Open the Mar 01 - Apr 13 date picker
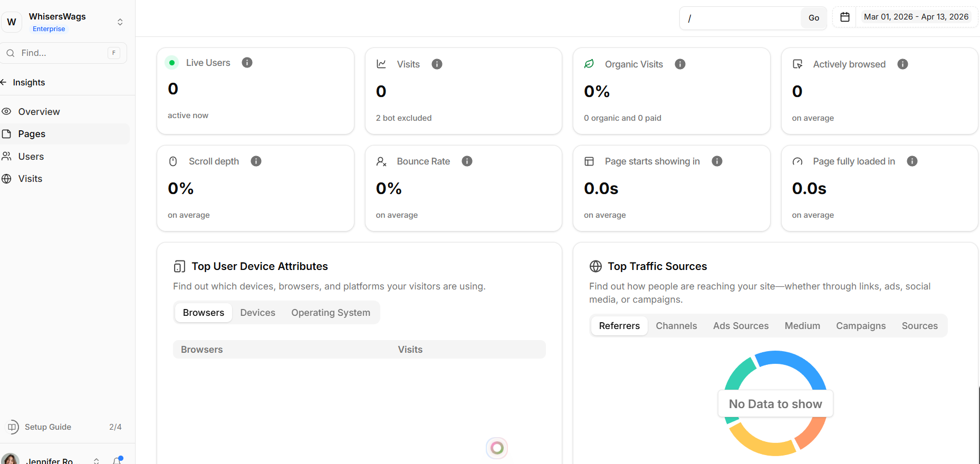The image size is (980, 464). (916, 17)
